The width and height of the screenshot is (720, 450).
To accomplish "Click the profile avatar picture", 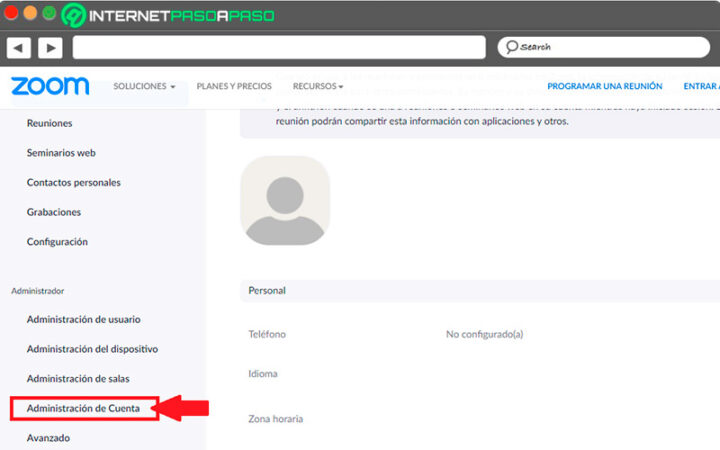I will coord(285,201).
